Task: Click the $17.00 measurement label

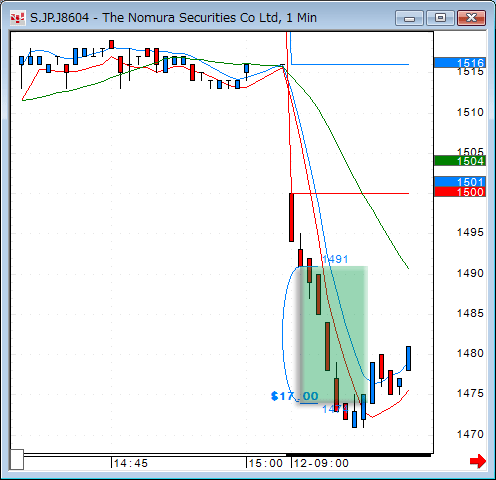Action: 295,396
